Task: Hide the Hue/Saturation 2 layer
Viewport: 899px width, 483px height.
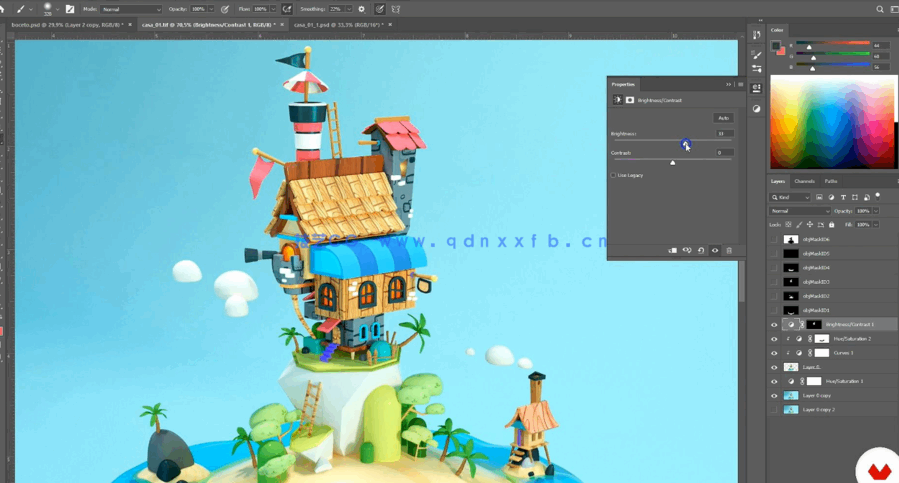Action: point(774,339)
